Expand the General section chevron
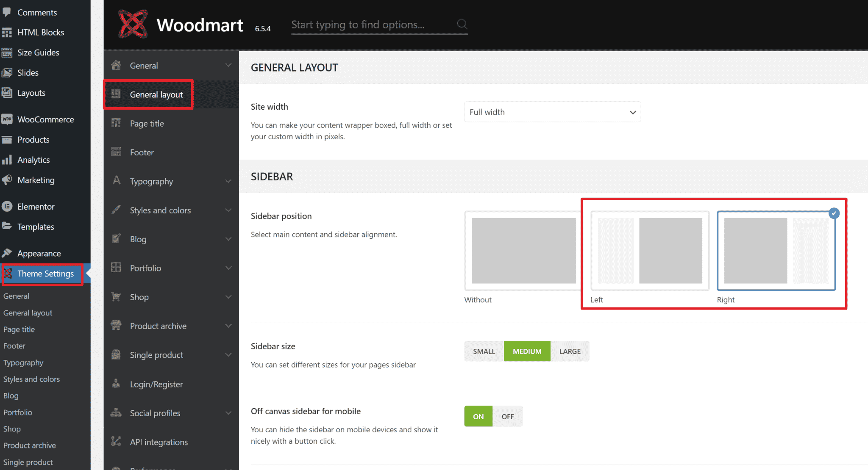The image size is (868, 470). click(228, 65)
